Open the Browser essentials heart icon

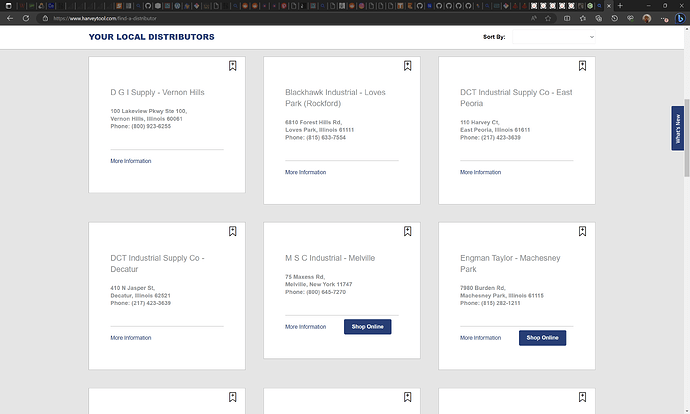coord(630,18)
